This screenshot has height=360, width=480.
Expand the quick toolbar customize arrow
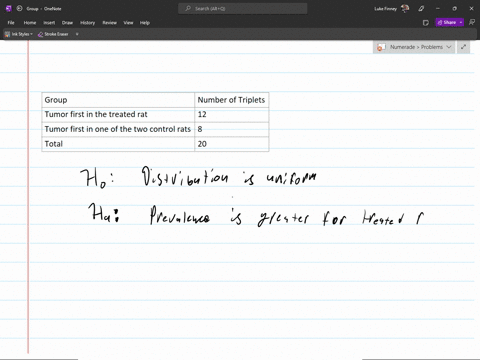[77, 34]
